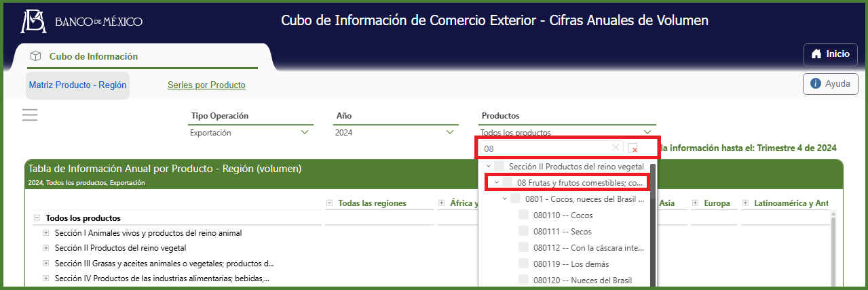Expand the África column header

click(x=442, y=203)
